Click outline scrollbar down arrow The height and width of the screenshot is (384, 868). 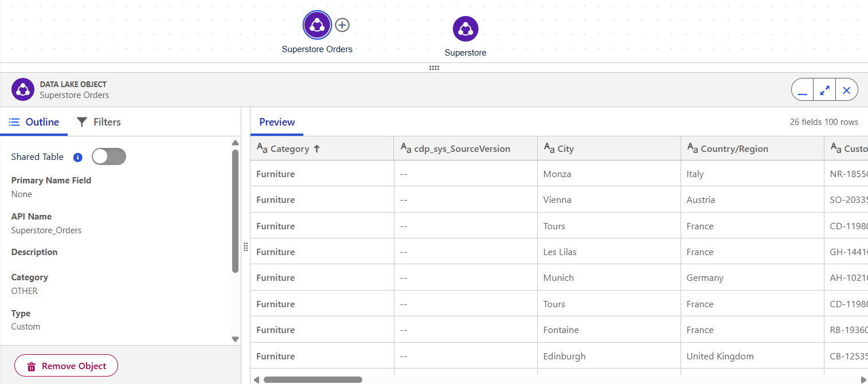[x=235, y=339]
